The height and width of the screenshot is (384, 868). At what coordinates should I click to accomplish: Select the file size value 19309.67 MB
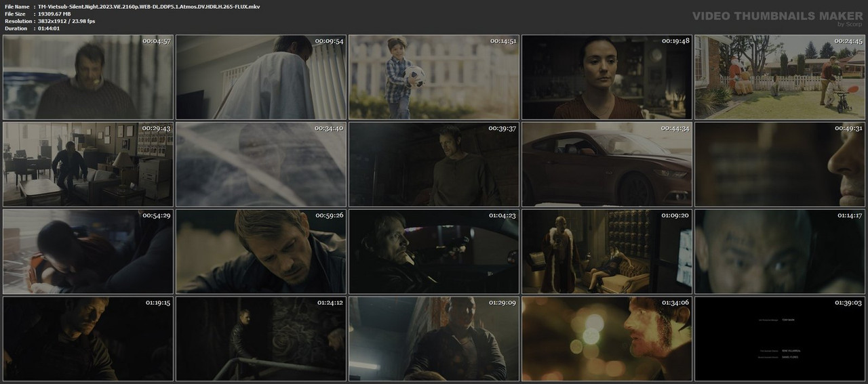point(54,14)
